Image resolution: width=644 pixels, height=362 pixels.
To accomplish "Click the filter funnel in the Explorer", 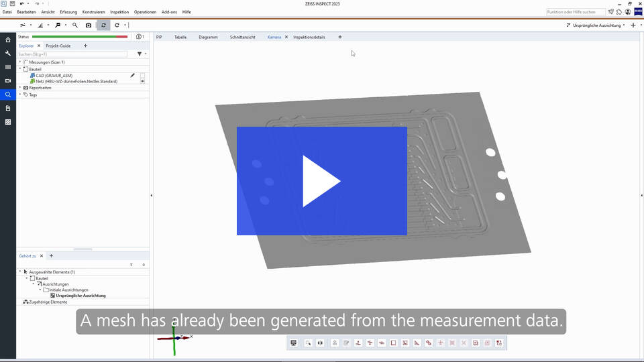I will click(x=140, y=54).
